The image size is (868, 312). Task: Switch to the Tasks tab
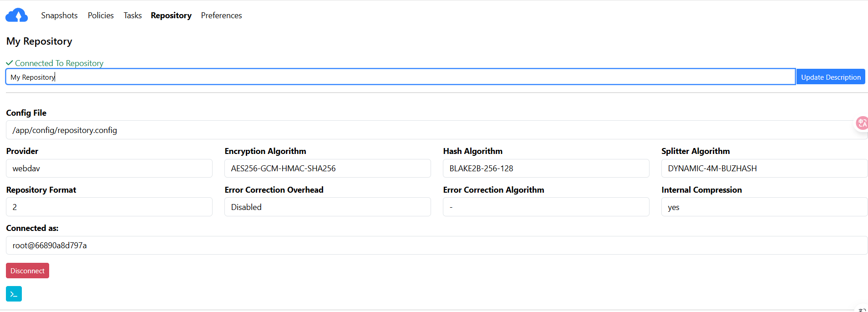[132, 15]
